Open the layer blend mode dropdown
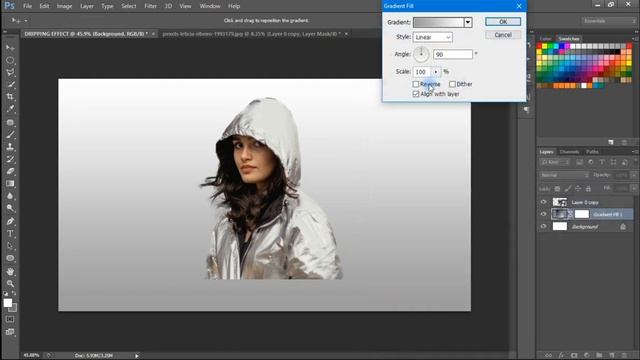 pyautogui.click(x=564, y=175)
